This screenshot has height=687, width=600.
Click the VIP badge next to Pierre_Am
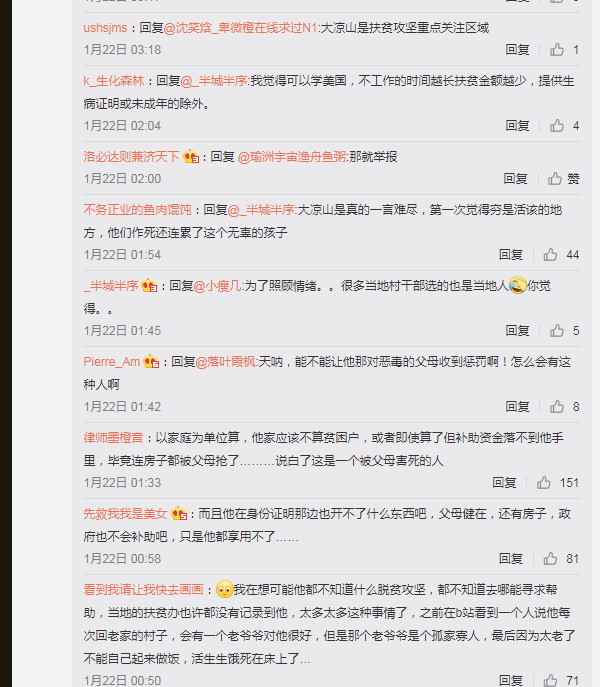[151, 361]
